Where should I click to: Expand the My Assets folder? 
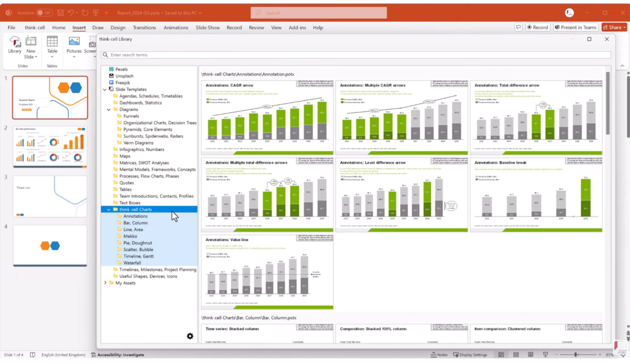105,283
